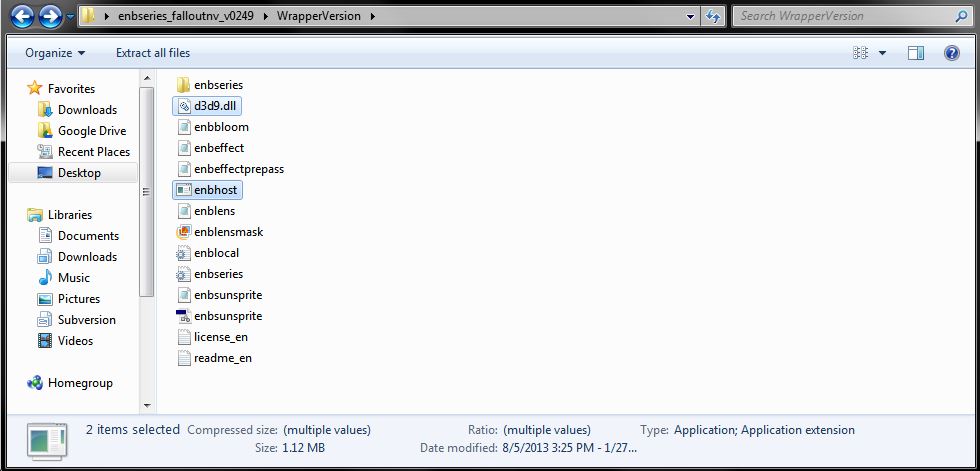Image resolution: width=980 pixels, height=471 pixels.
Task: Select the license_en text file icon
Action: 183,337
